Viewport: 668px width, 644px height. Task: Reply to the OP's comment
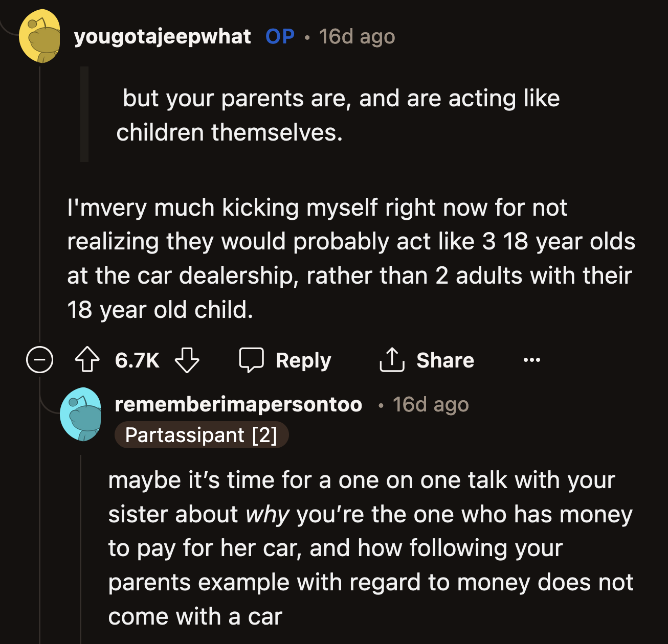point(285,360)
